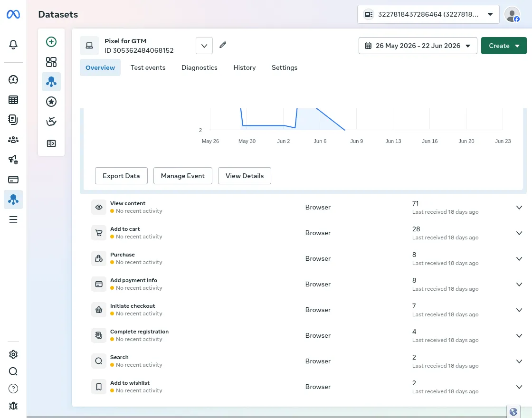Screen dimensions: 532x418
Task: Open the Overview grid icon in panel
Action: point(51,62)
